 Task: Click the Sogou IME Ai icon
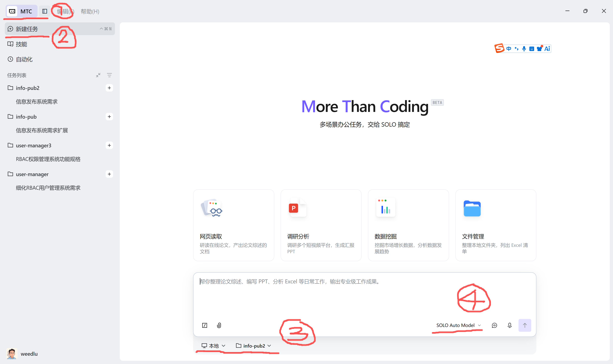tap(547, 49)
